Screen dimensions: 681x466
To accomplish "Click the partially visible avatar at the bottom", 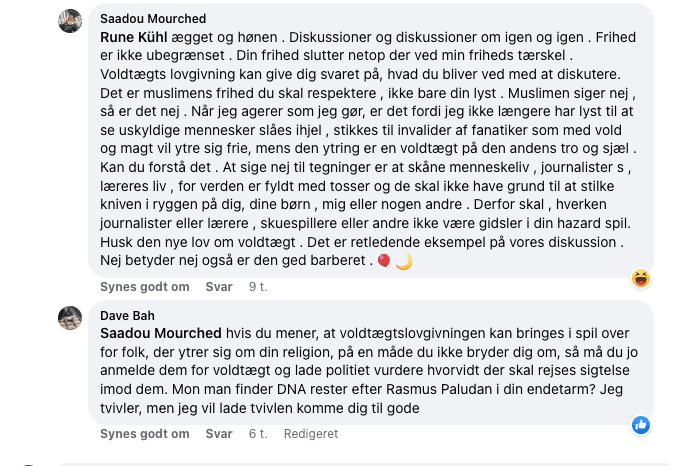I will click(28, 465).
